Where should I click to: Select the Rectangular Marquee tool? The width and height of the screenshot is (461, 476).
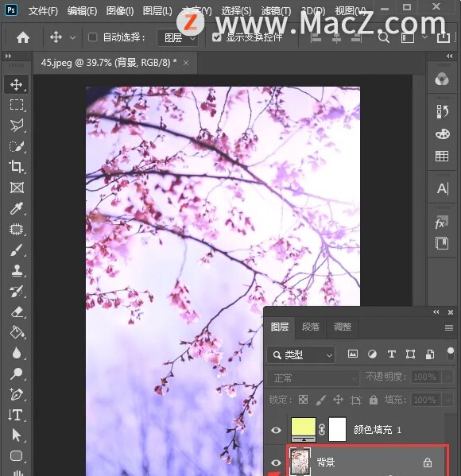pyautogui.click(x=16, y=105)
